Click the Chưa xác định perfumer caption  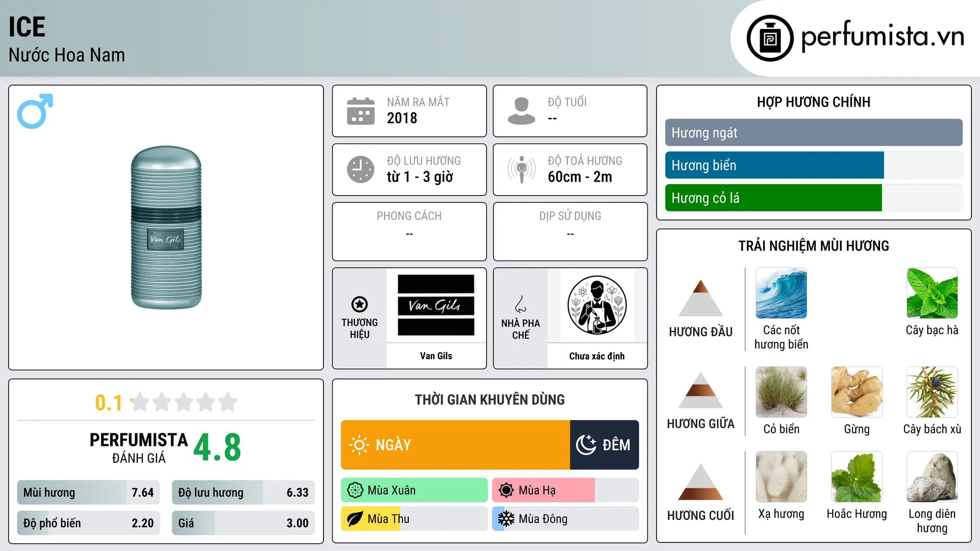click(x=597, y=356)
